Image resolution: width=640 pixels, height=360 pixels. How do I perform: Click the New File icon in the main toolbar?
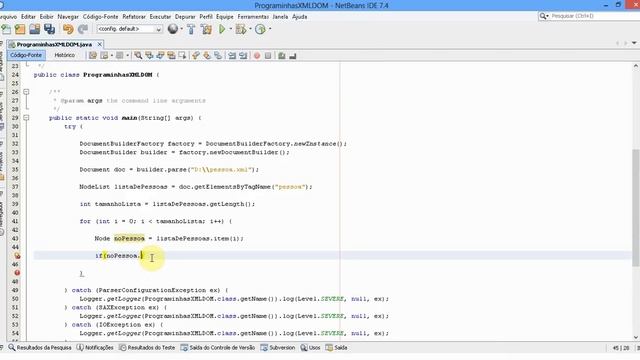pyautogui.click(x=6, y=29)
